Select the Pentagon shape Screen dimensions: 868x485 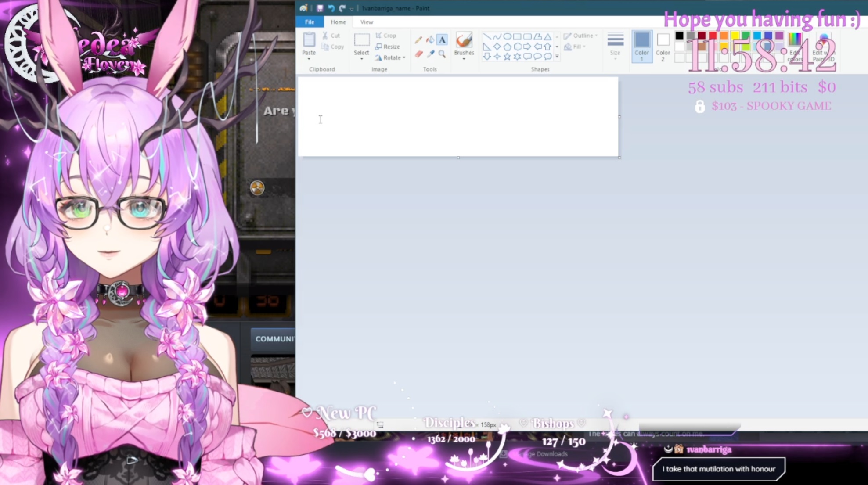click(x=507, y=47)
